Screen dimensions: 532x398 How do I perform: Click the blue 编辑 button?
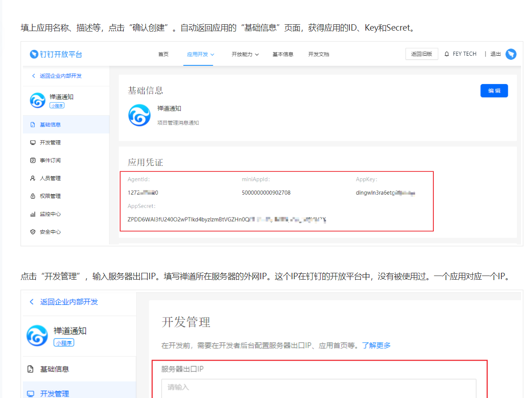point(494,91)
